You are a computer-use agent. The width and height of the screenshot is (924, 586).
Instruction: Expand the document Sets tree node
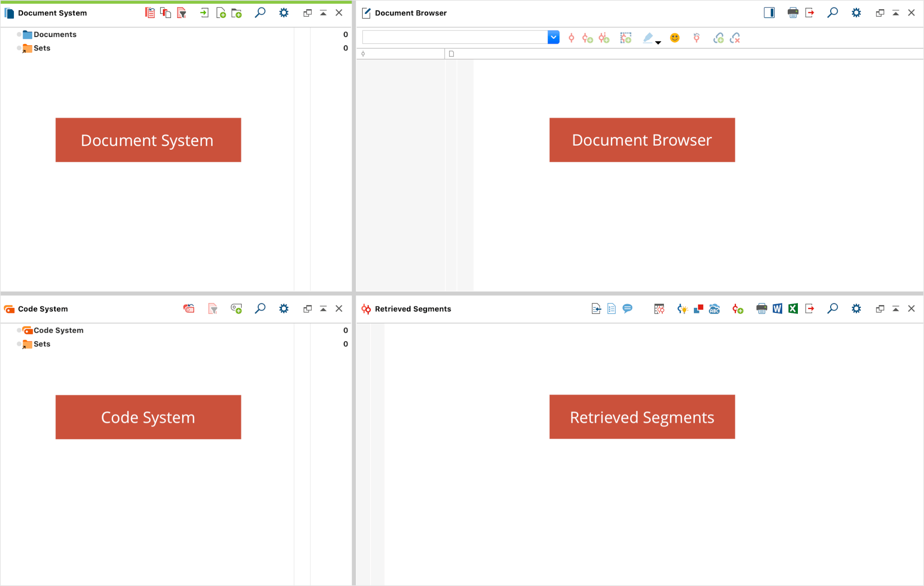[x=19, y=48]
